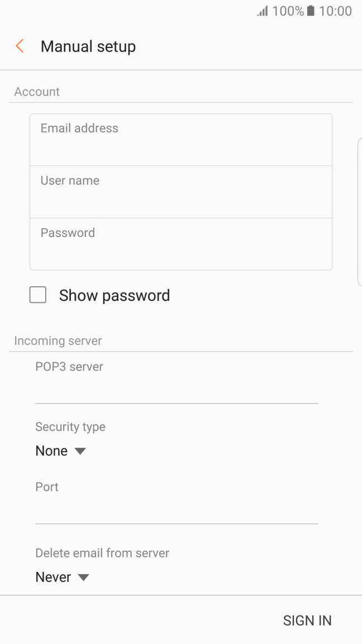Screen dimensions: 362x644
Task: Tap the arrow next to None
Action: [x=80, y=451]
